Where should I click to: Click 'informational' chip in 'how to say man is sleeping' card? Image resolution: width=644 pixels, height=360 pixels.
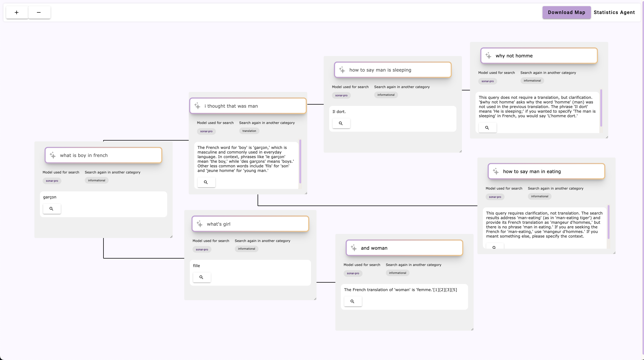[x=386, y=95]
